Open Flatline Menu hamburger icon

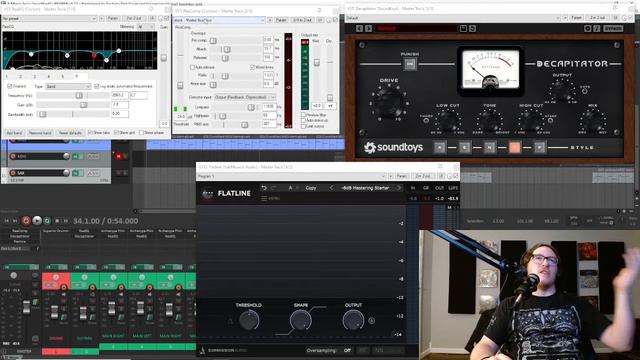[x=264, y=198]
